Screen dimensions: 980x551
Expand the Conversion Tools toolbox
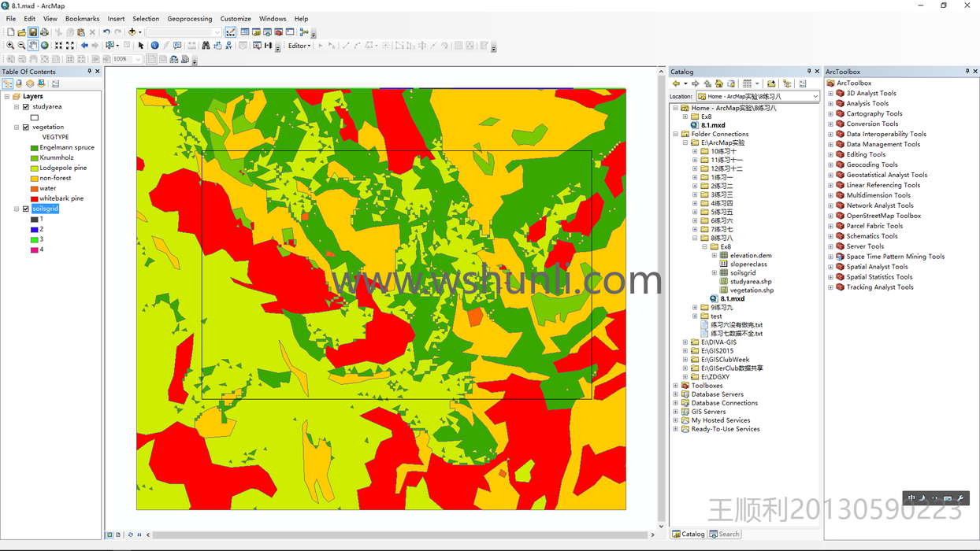(x=830, y=124)
